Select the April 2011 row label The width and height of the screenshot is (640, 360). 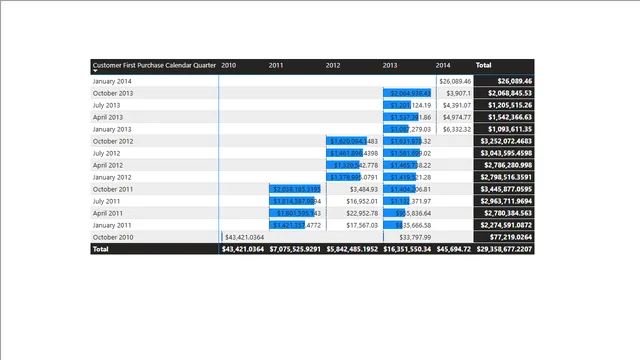(x=108, y=213)
